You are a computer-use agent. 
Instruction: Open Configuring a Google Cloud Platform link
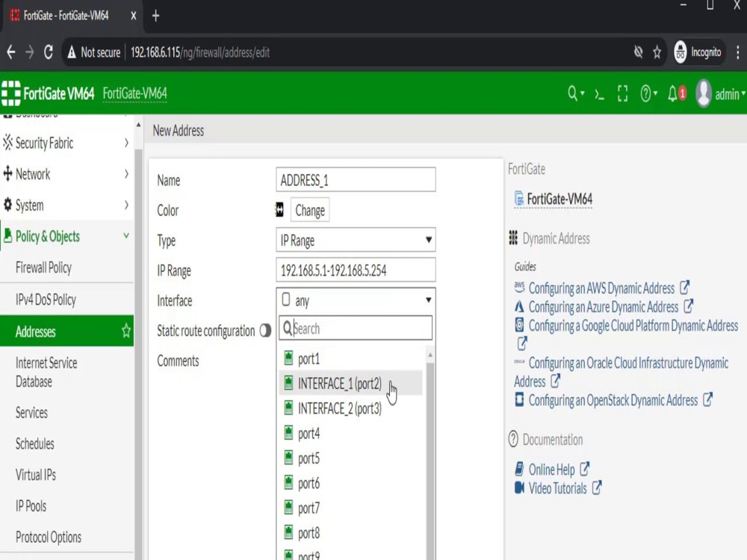pyautogui.click(x=633, y=326)
